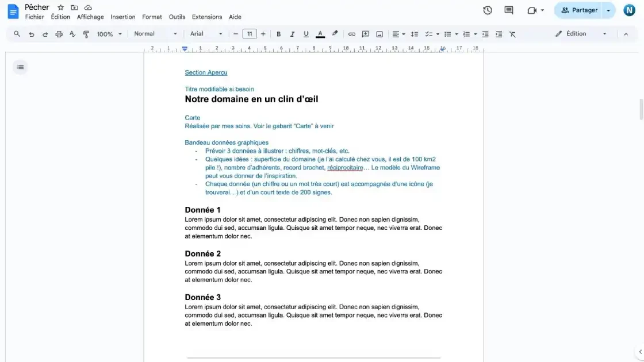Image resolution: width=644 pixels, height=362 pixels.
Task: Open the zoom 100% dropdown
Action: [x=109, y=34]
